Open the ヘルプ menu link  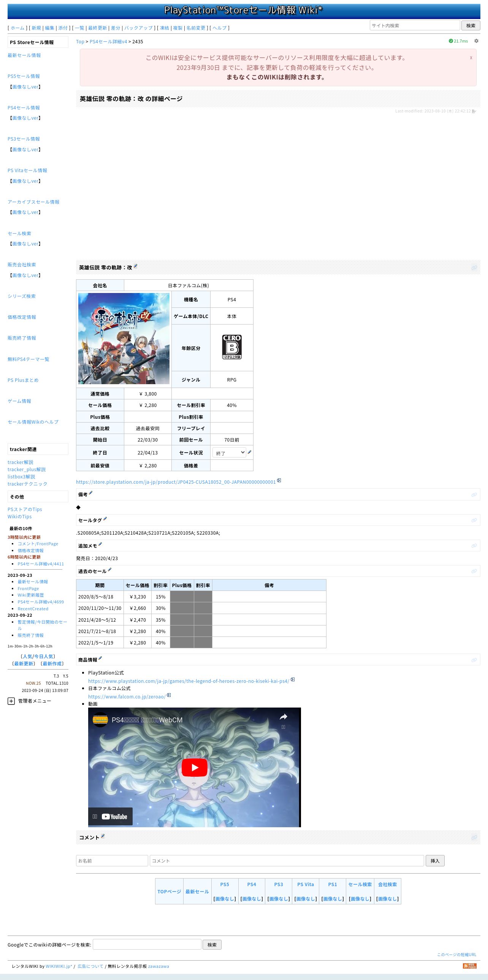(x=219, y=28)
